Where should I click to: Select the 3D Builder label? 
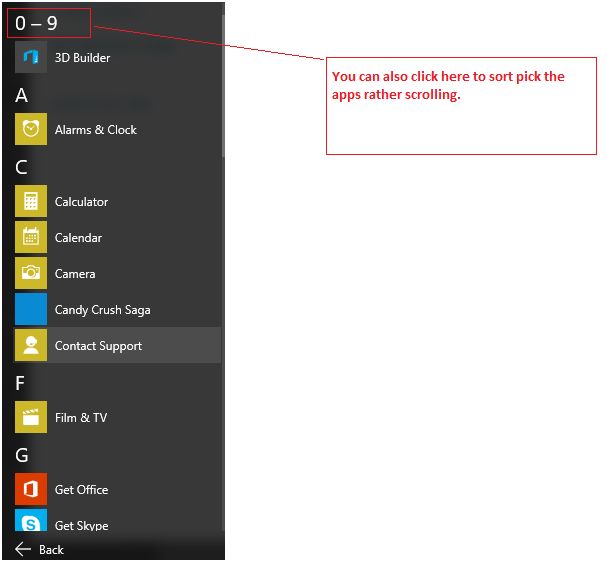click(82, 58)
